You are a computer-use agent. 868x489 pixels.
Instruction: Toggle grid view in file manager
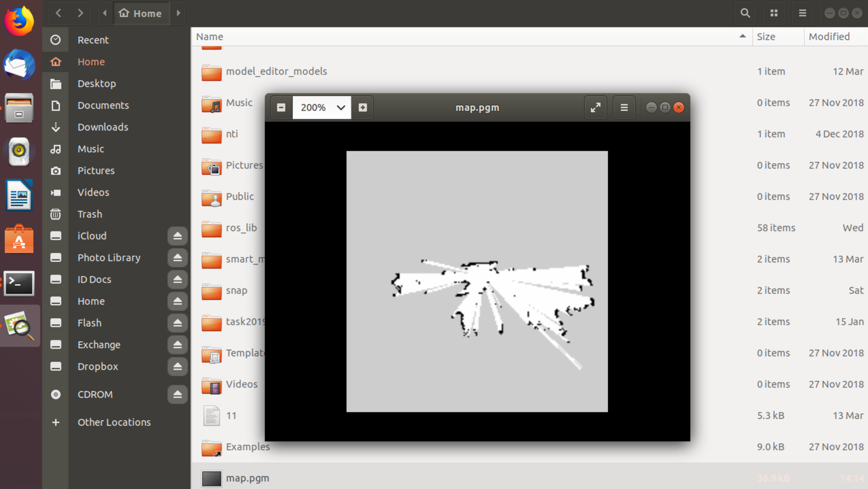point(774,13)
